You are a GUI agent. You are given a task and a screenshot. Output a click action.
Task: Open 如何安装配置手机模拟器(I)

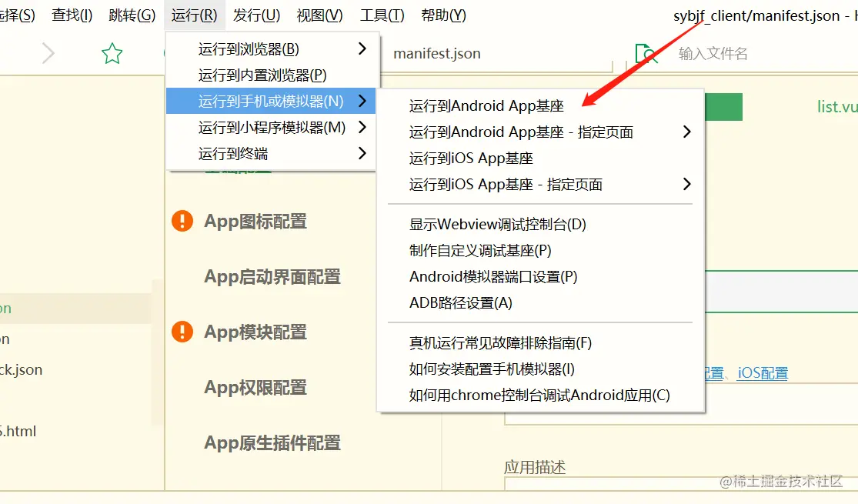click(x=541, y=369)
